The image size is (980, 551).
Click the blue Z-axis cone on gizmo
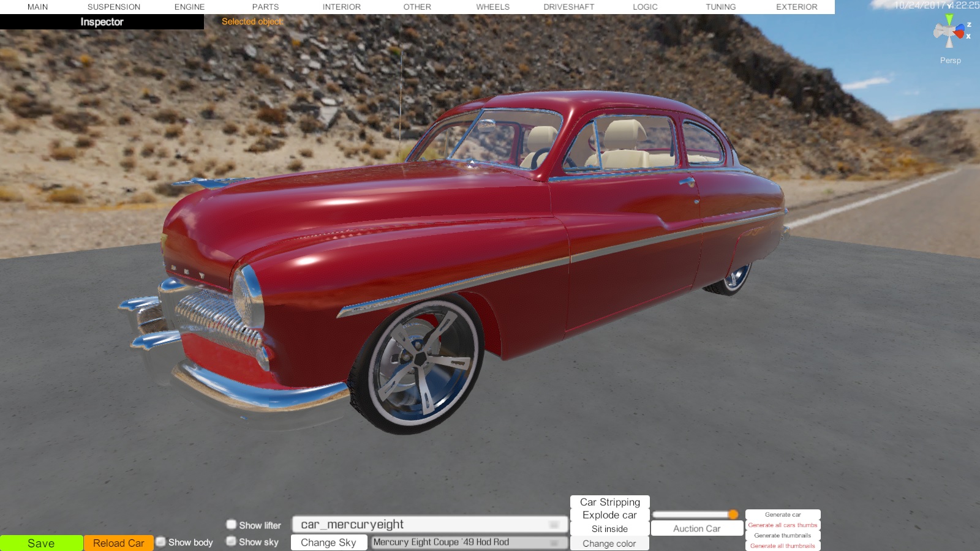[x=960, y=26]
